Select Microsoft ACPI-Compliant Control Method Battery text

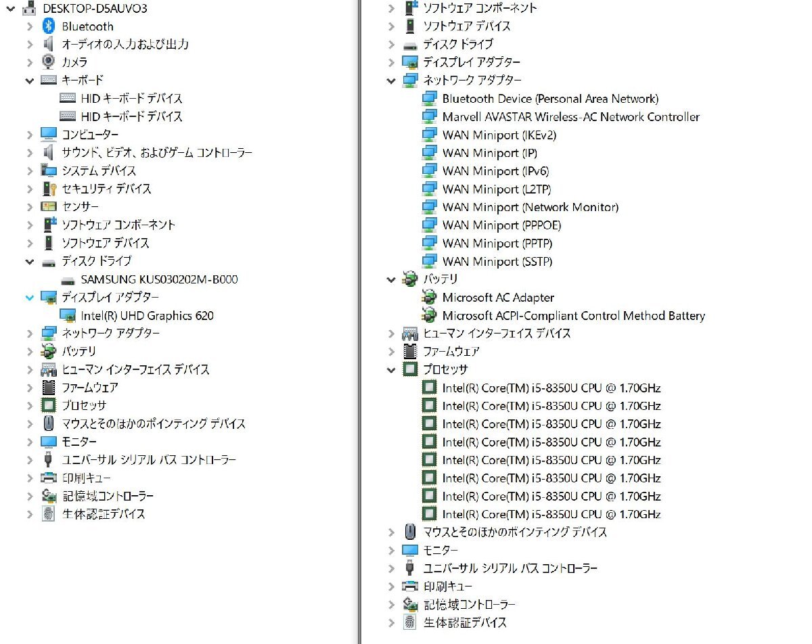574,315
